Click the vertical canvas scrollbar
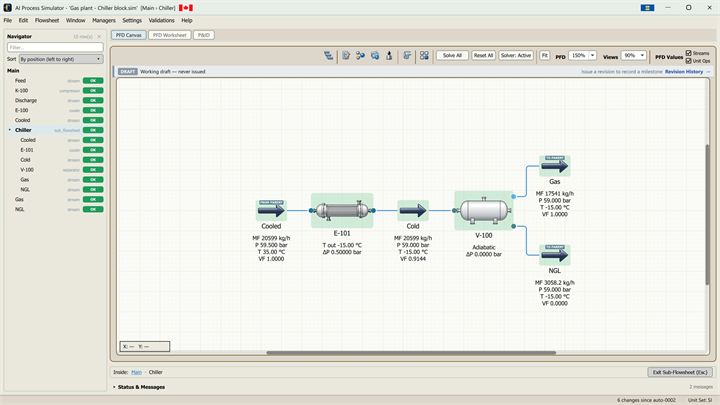Screen dimensions: 720x405 click(708, 215)
